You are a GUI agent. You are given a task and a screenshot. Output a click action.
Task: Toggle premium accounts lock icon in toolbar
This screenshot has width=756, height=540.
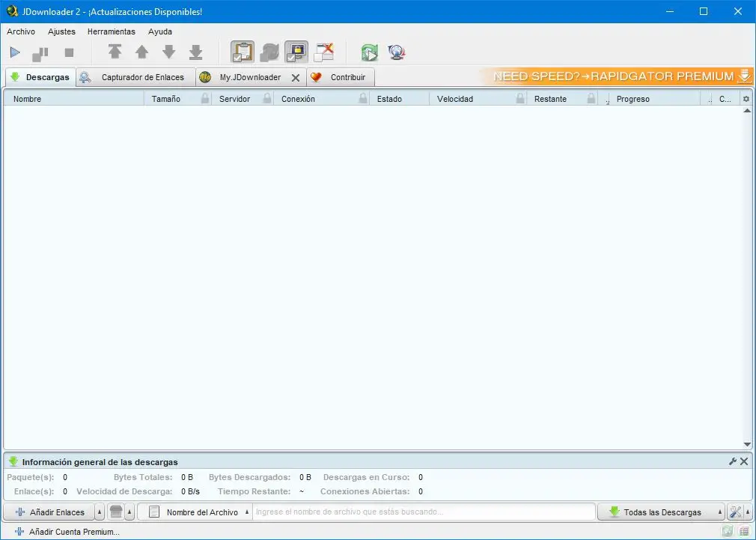(x=296, y=52)
